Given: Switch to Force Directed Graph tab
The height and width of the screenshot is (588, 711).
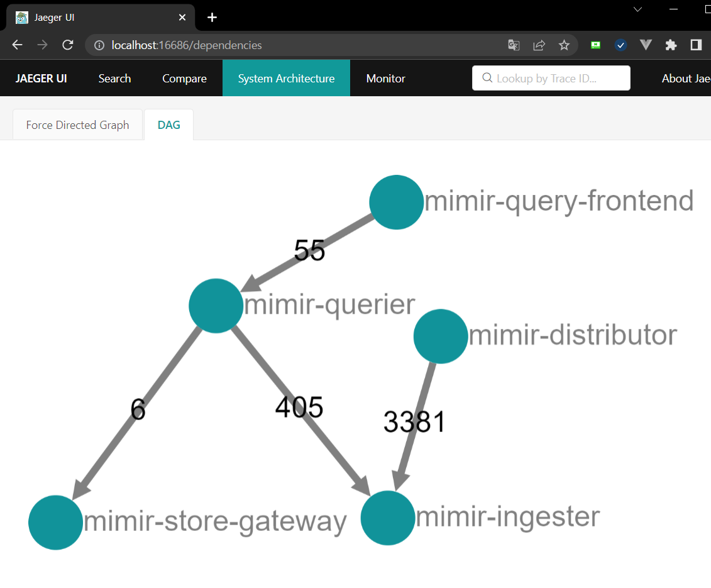Looking at the screenshot, I should tap(77, 125).
